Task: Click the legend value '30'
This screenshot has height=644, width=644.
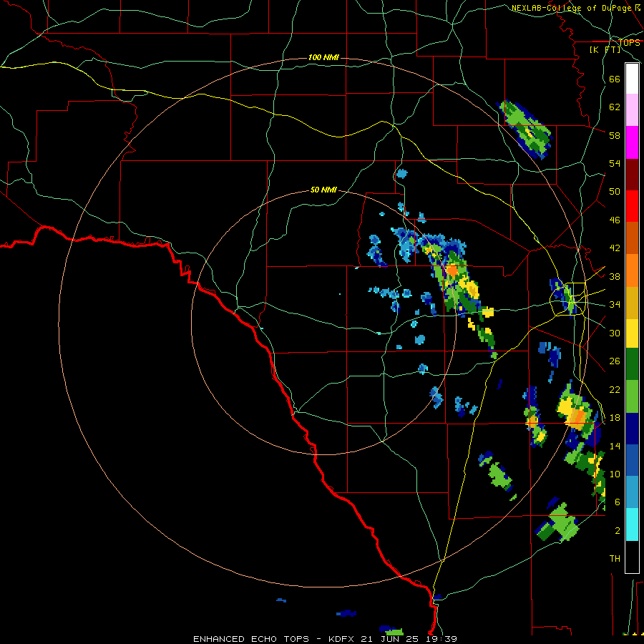Action: tap(615, 333)
